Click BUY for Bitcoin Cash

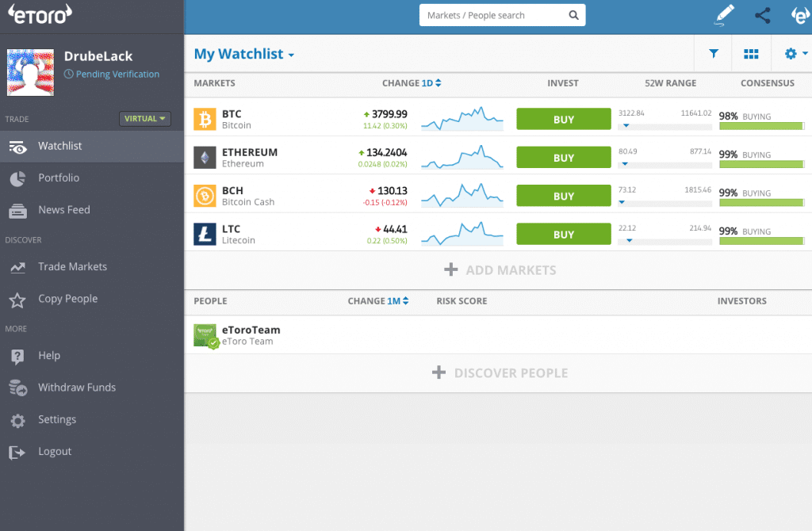[x=564, y=196]
